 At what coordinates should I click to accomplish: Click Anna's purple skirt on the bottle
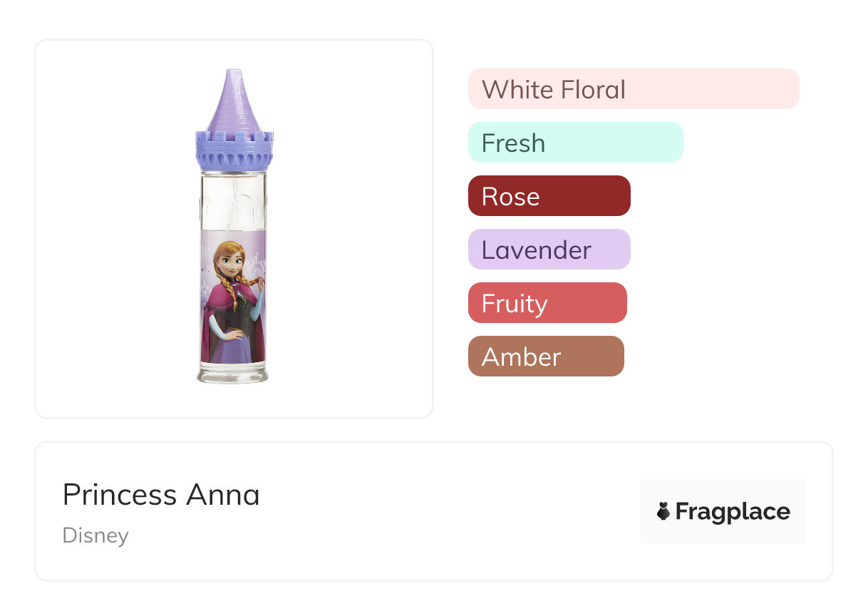(x=233, y=344)
